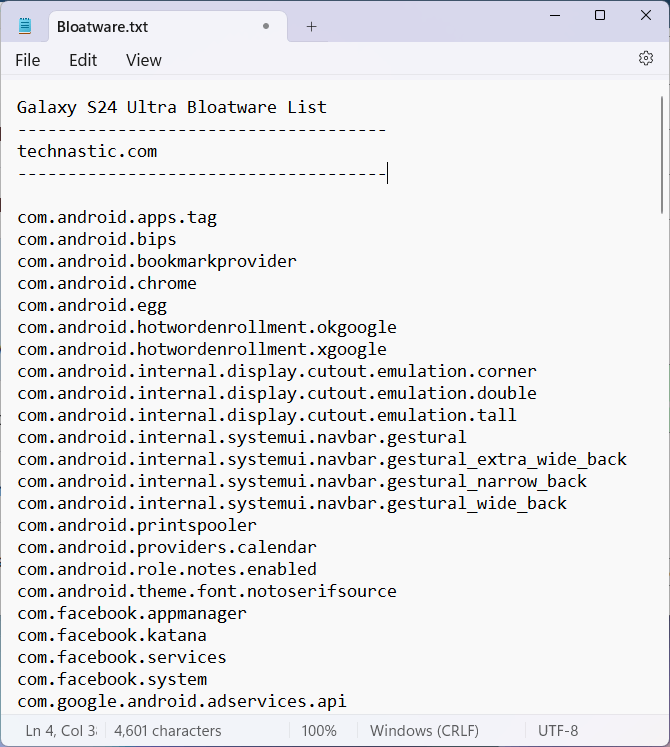The image size is (670, 747).
Task: Click the line and column indicator in status bar
Action: [x=60, y=730]
